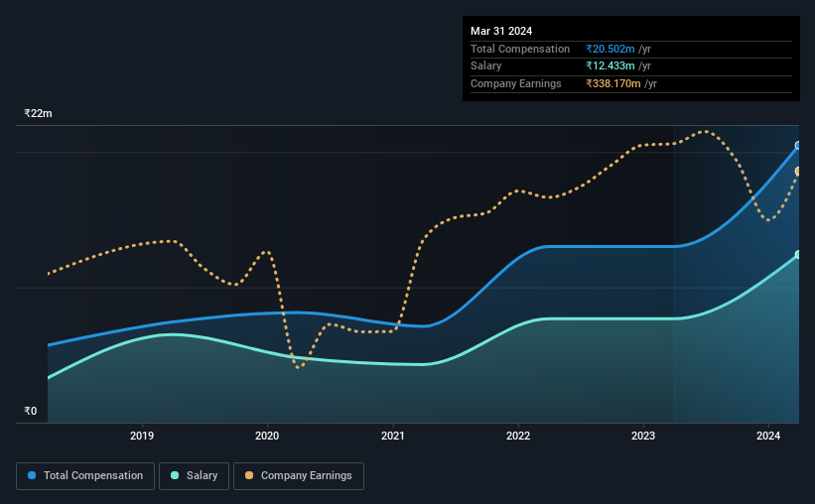Click the Salary teal end data point
The image size is (815, 504).
pos(798,255)
